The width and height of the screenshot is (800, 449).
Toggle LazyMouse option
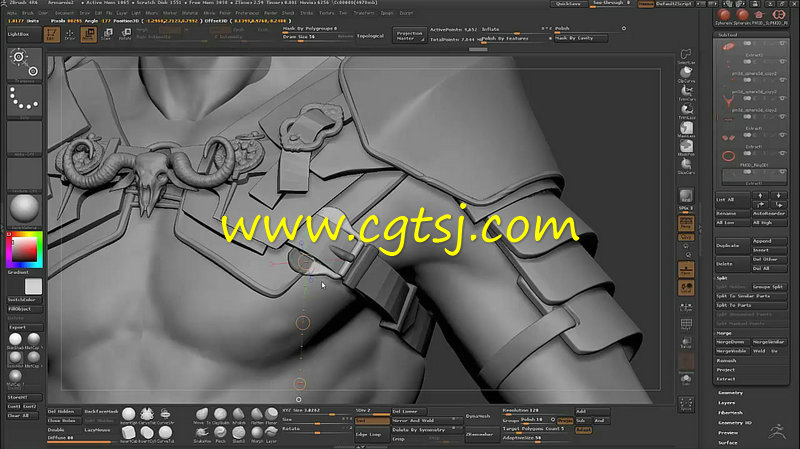[x=98, y=430]
